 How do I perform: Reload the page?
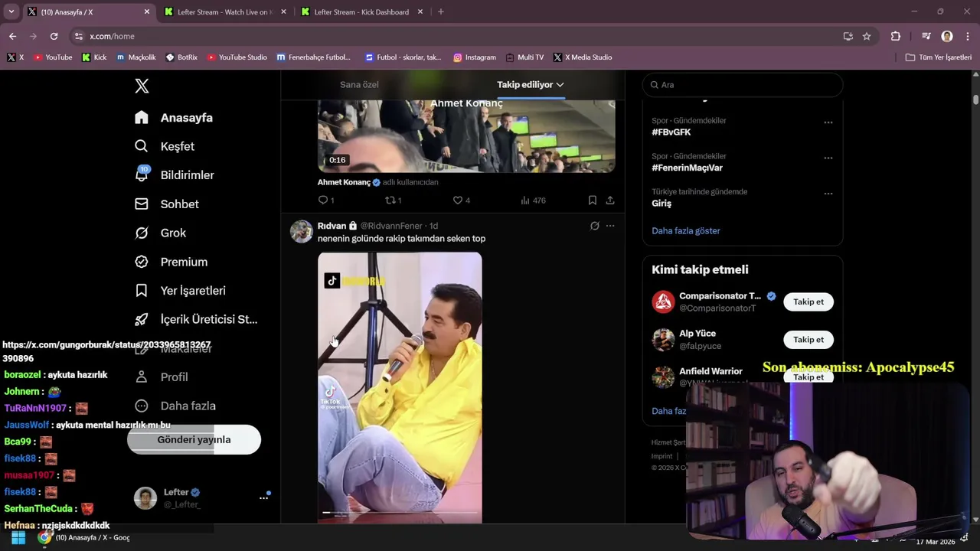coord(54,36)
